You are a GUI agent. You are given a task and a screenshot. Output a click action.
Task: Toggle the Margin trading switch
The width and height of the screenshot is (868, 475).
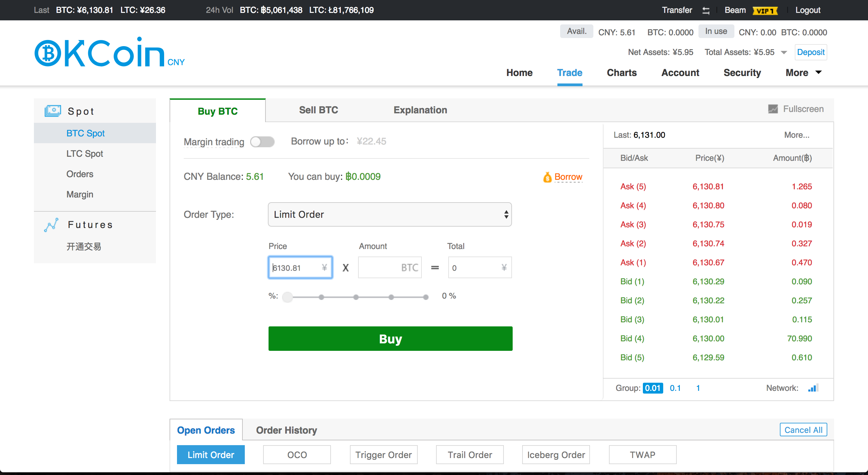(262, 142)
